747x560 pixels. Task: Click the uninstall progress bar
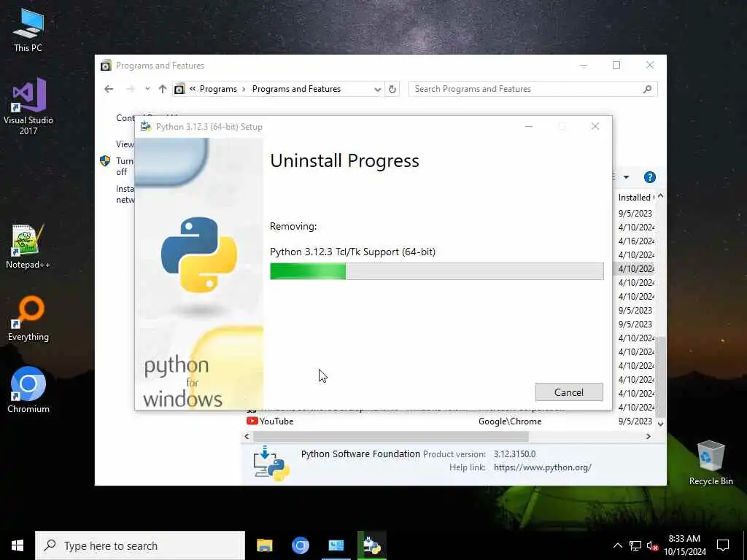click(436, 271)
